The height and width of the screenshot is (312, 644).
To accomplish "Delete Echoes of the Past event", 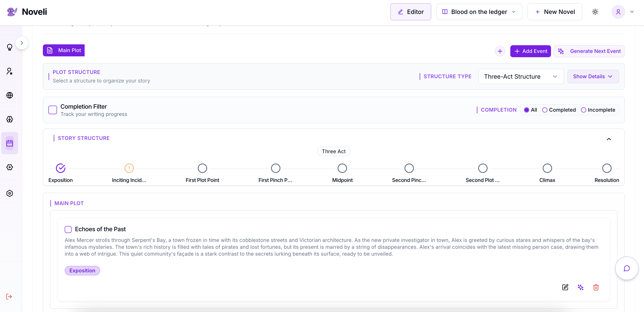I will [x=596, y=287].
